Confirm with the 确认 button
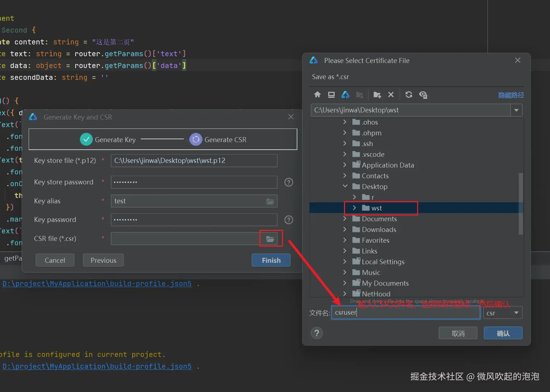 pyautogui.click(x=503, y=333)
